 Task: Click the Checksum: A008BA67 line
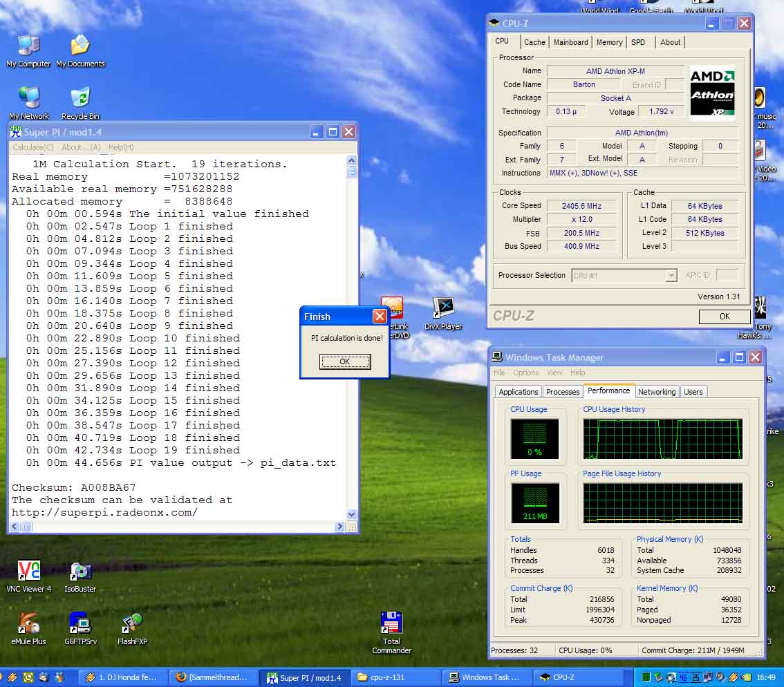[73, 487]
